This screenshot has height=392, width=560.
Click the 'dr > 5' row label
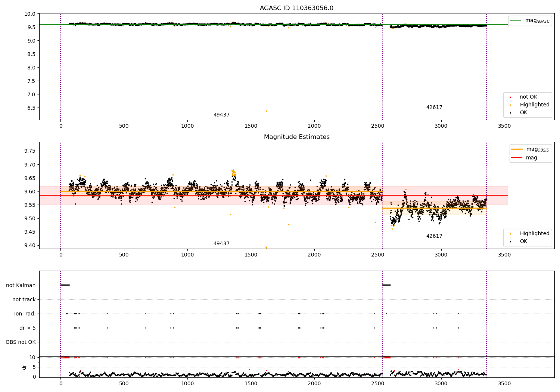point(28,328)
